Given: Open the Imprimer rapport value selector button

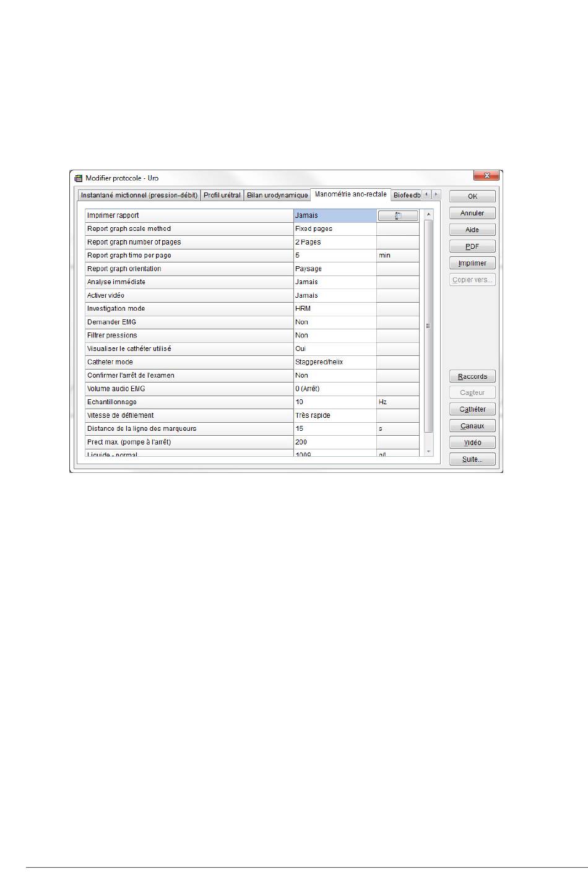Looking at the screenshot, I should point(398,215).
